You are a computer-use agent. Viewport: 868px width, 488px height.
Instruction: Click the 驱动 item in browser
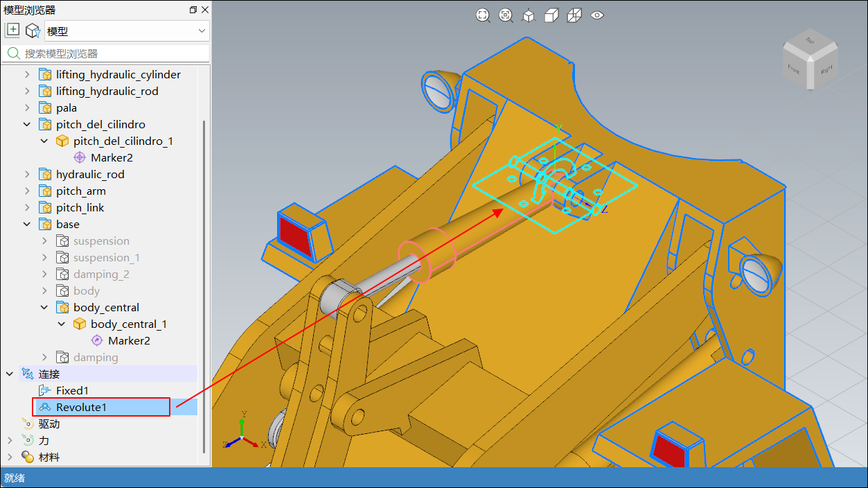pos(48,424)
